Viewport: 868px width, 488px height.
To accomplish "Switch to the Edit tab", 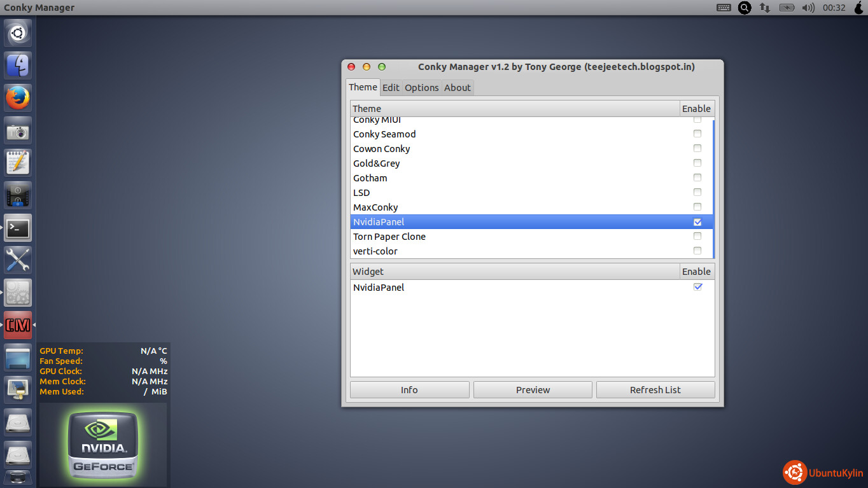I will [391, 88].
